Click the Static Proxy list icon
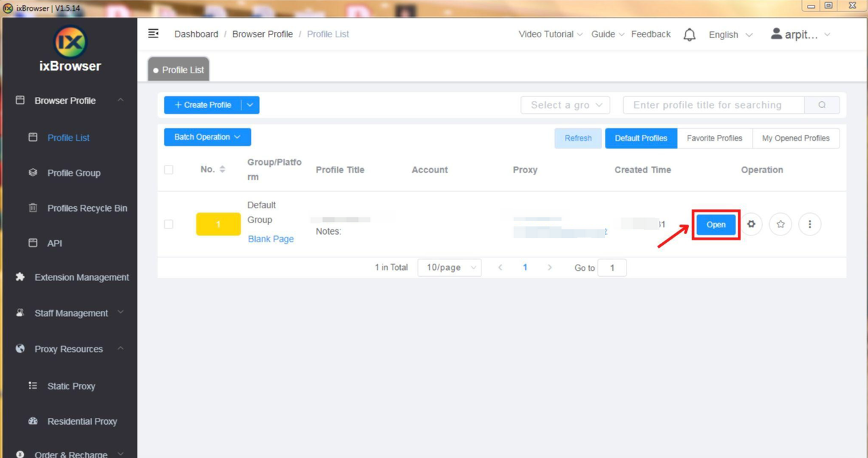This screenshot has height=458, width=868. 33,385
